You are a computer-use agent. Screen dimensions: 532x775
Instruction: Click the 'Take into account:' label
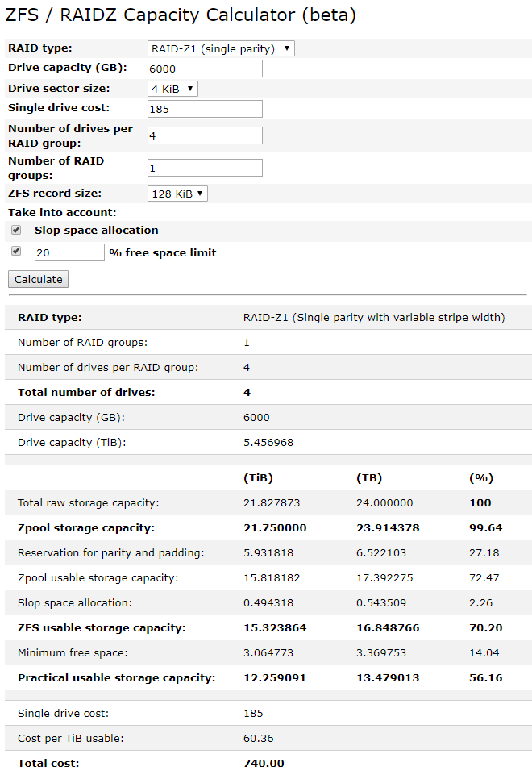pos(62,213)
